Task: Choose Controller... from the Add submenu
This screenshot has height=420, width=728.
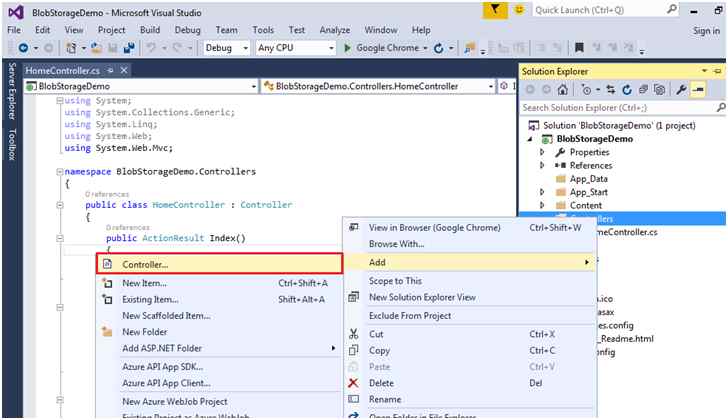Action: tap(220, 264)
